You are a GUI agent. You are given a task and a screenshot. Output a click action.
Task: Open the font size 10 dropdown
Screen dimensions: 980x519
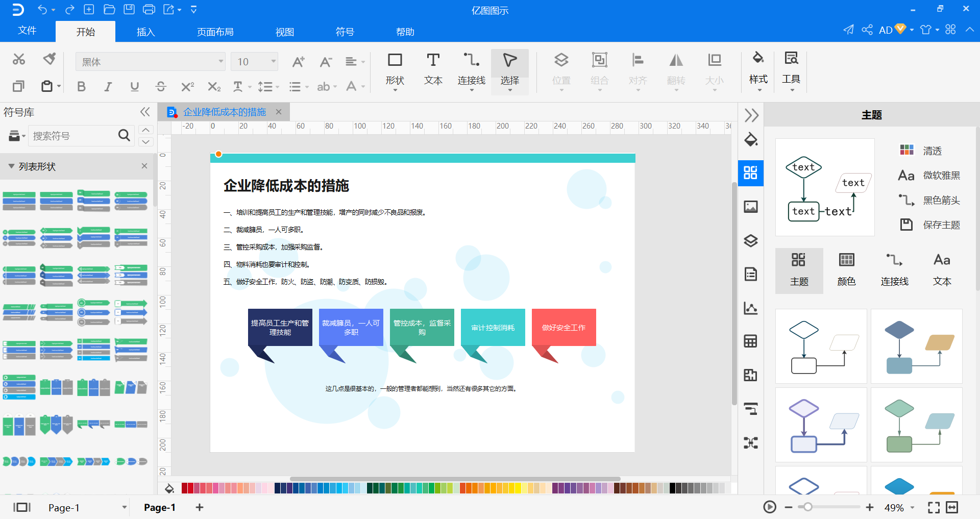coord(273,62)
